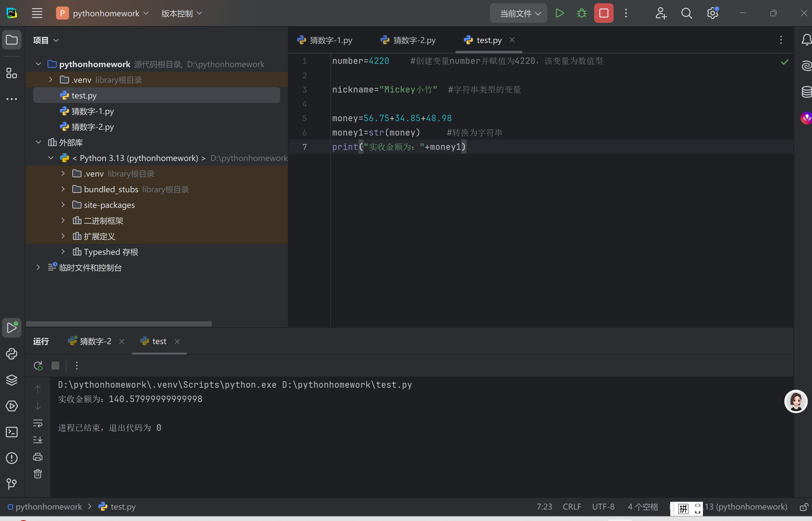This screenshot has width=812, height=521.
Task: Toggle the read-only lock icon in status bar
Action: coord(804,507)
